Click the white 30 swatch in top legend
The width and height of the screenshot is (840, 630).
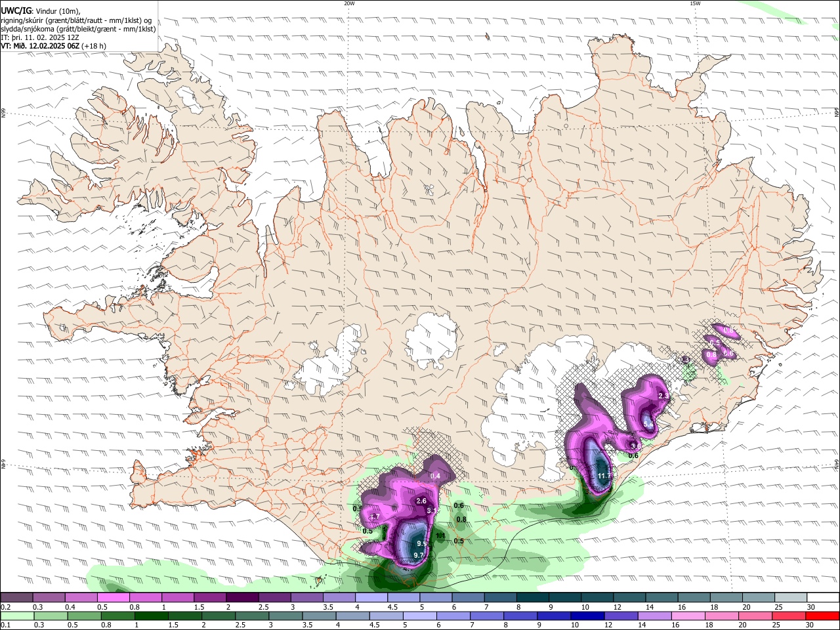click(x=823, y=598)
